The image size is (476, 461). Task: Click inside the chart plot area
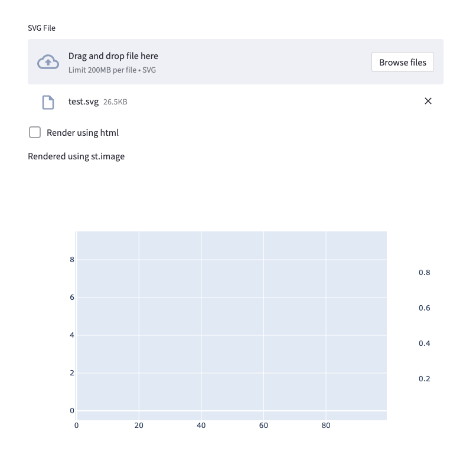(x=230, y=325)
